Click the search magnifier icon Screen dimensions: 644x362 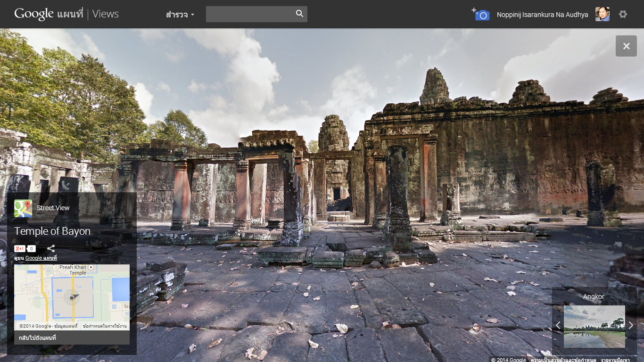point(299,14)
